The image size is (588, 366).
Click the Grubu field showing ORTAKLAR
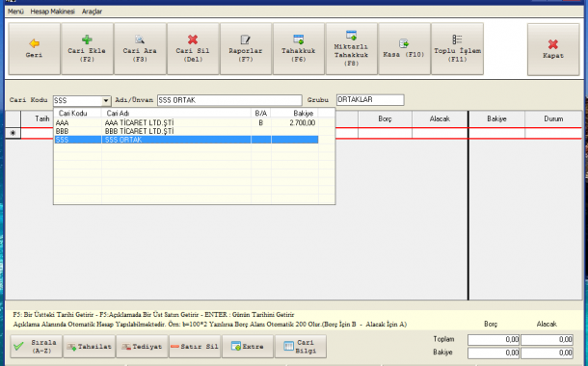(x=370, y=99)
